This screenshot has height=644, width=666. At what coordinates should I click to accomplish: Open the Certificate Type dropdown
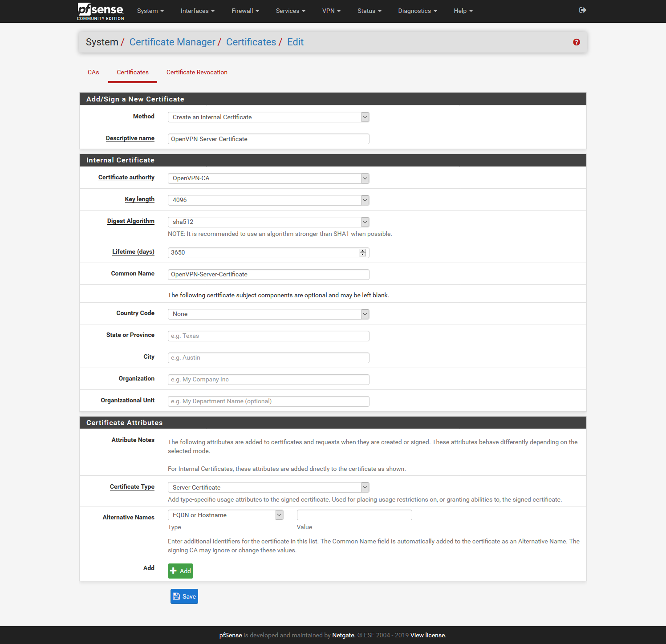(x=268, y=487)
